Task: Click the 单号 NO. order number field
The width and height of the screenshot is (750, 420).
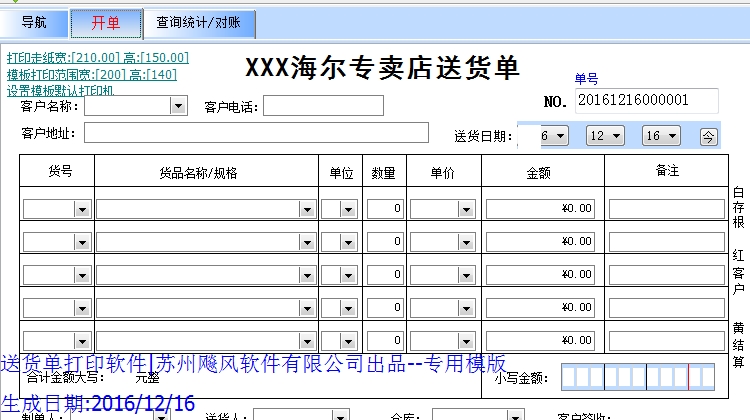Action: 646,100
